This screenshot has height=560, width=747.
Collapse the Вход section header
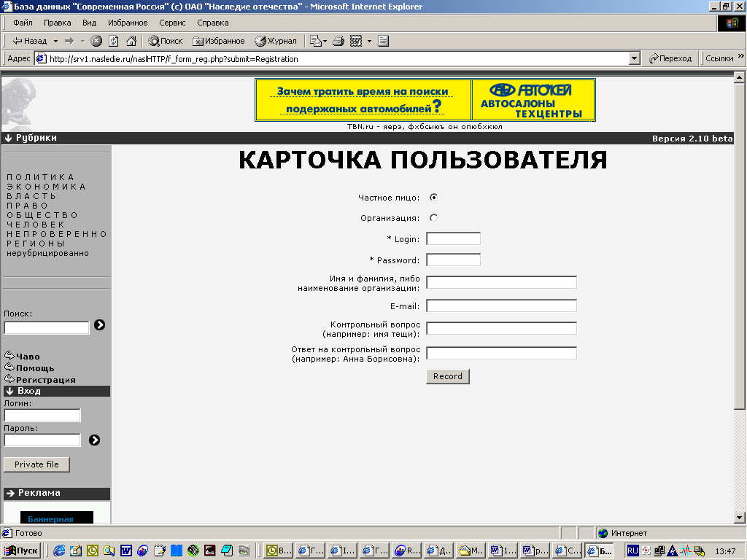[57, 391]
